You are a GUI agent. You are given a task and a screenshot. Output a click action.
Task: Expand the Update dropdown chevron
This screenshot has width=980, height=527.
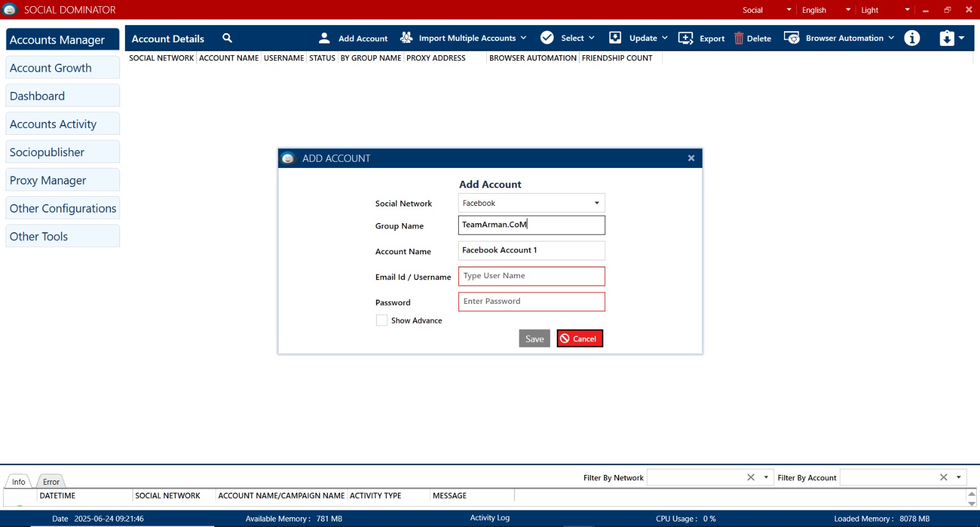(665, 38)
